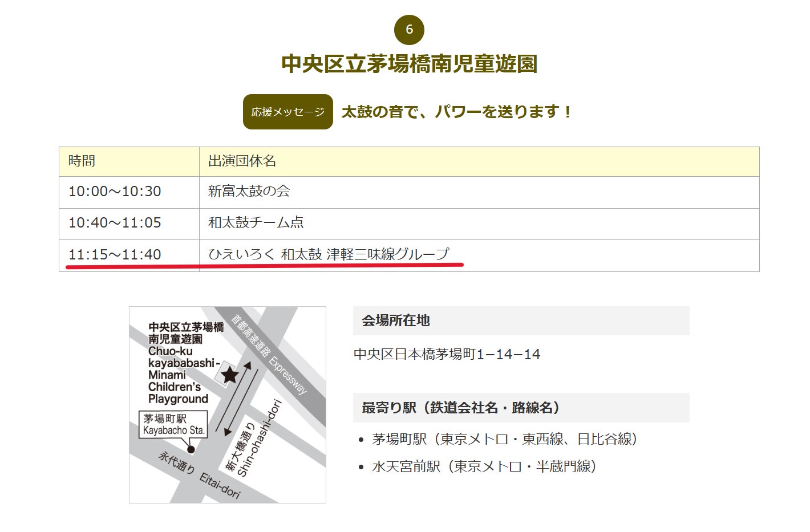The image size is (810, 532).
Task: Click the 茅場町駅 station list item
Action: pyautogui.click(x=504, y=439)
